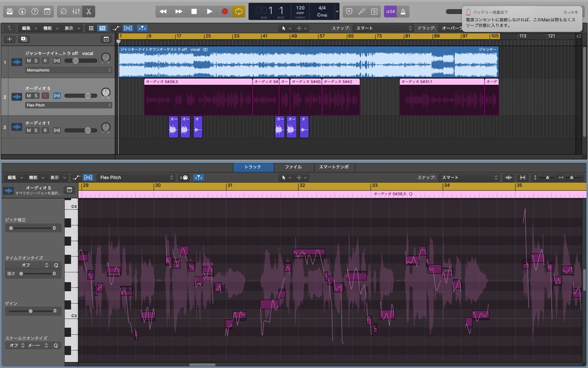This screenshot has height=368, width=588.
Task: Show the Smart Controls dial icon
Action: tap(63, 11)
